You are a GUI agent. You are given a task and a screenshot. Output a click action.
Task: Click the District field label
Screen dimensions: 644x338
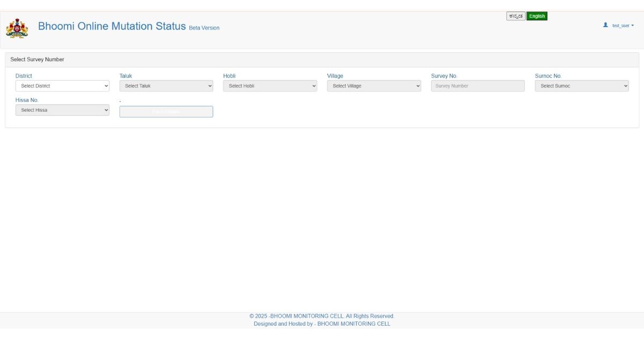point(24,76)
